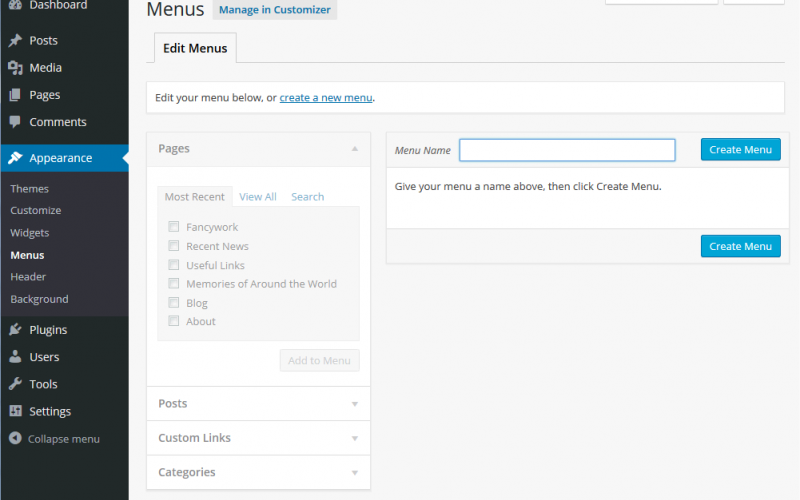
Task: Open Manage in Customizer link
Action: tap(274, 10)
